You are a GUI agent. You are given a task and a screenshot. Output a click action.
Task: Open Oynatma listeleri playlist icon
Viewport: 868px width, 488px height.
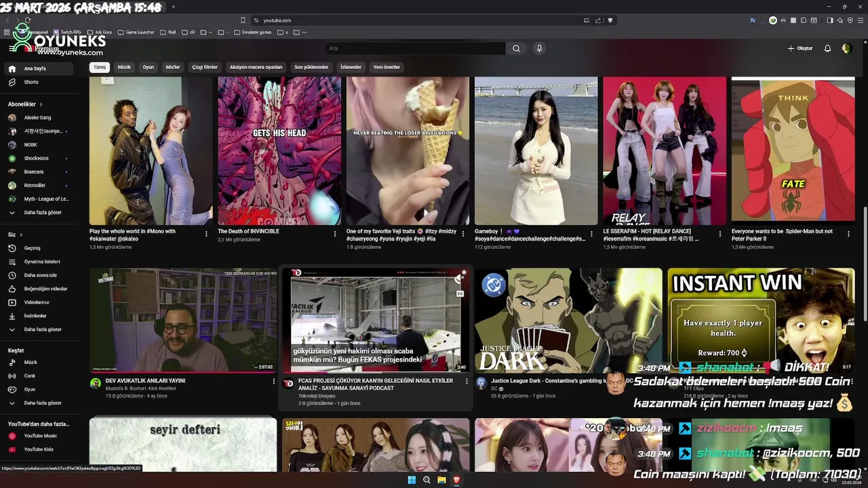point(12,262)
